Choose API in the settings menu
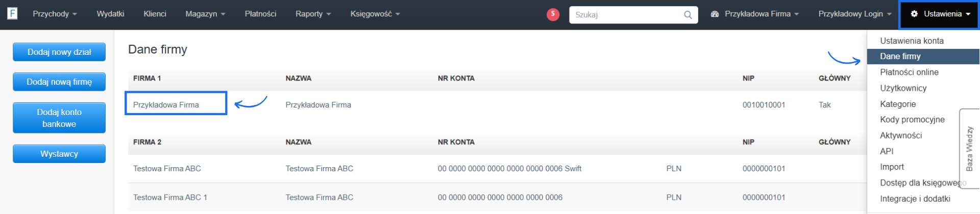 coord(887,151)
